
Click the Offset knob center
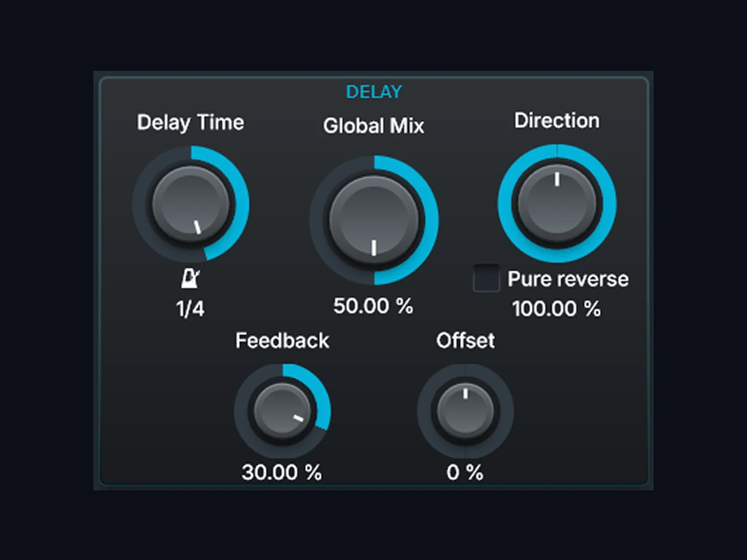tap(466, 412)
